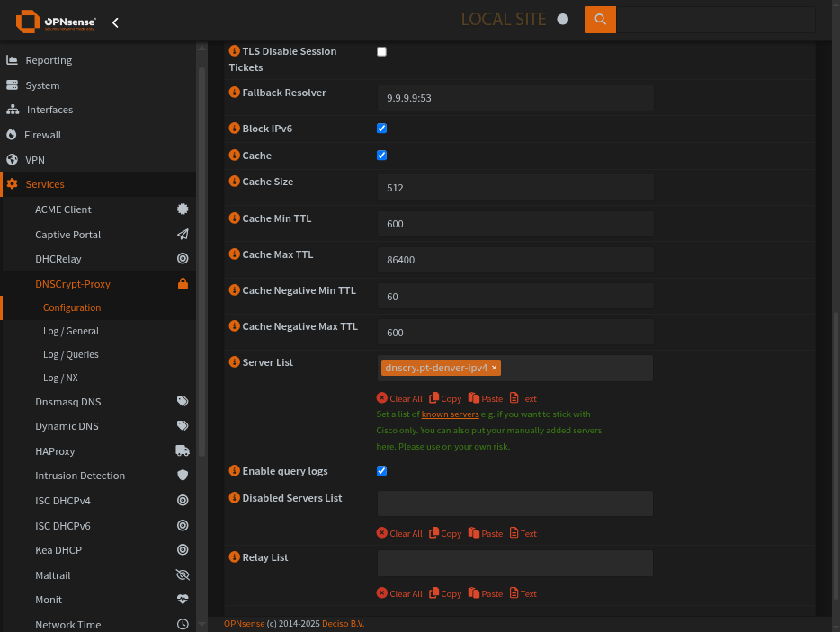Click the ISC DHCPv6 target icon
This screenshot has width=840, height=632.
183,525
